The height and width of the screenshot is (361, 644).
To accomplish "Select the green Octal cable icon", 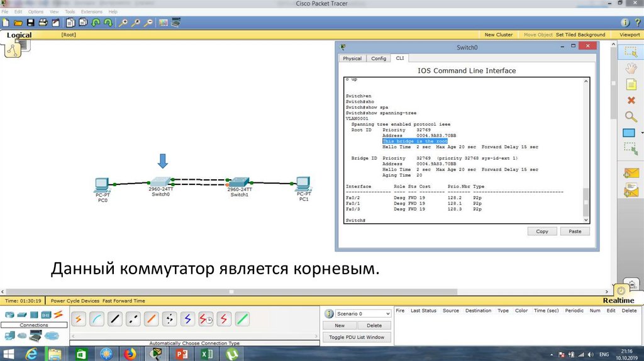I will pyautogui.click(x=242, y=319).
